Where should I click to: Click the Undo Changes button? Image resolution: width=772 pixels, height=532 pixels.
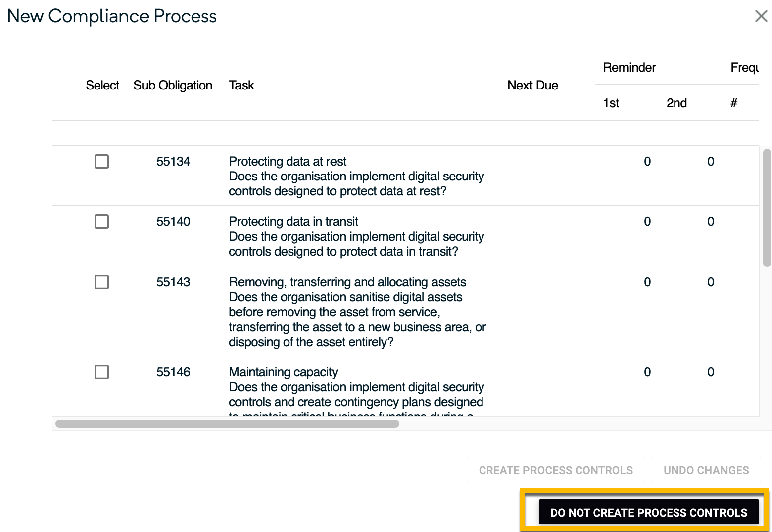coord(706,470)
